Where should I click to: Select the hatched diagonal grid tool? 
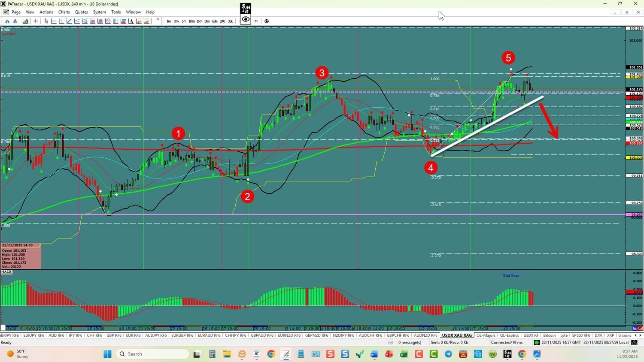click(x=108, y=21)
